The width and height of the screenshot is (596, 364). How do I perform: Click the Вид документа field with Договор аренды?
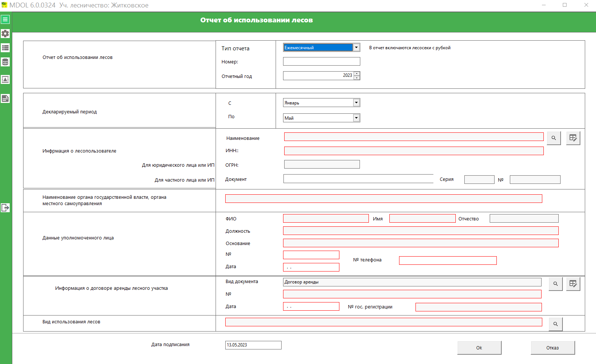[412, 282]
